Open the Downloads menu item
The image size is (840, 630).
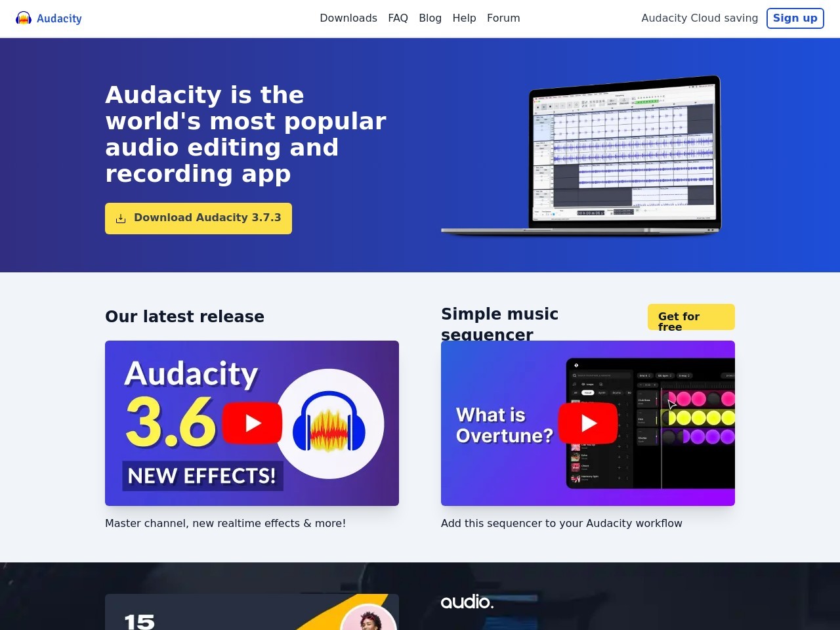click(x=348, y=18)
